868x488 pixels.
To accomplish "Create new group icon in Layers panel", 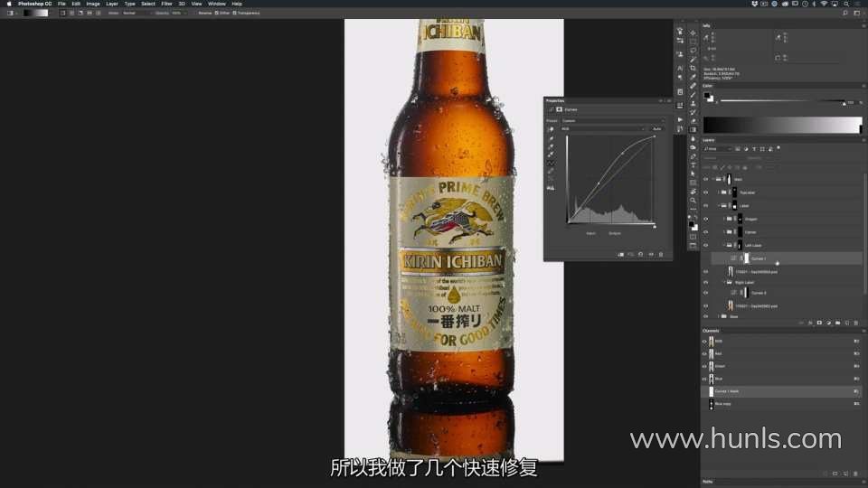I will 837,323.
